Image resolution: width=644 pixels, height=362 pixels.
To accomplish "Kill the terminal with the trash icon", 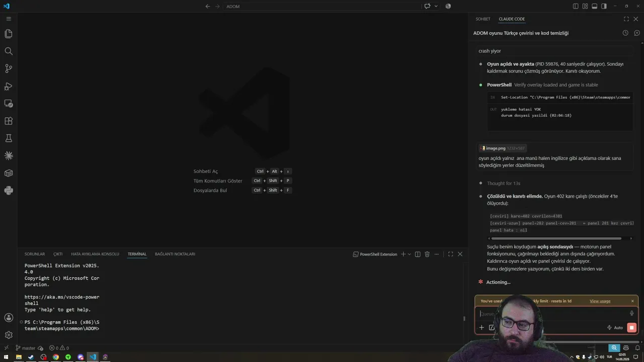I will [x=427, y=254].
